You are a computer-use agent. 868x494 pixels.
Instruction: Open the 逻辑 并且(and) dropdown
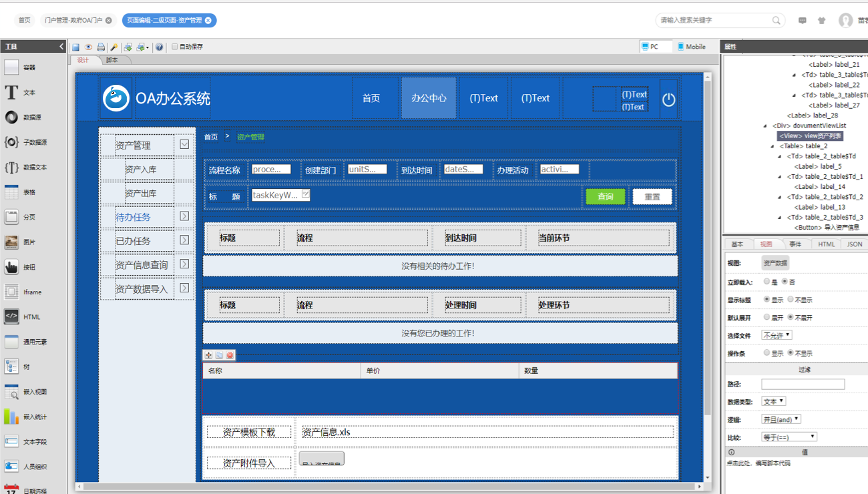tap(781, 419)
